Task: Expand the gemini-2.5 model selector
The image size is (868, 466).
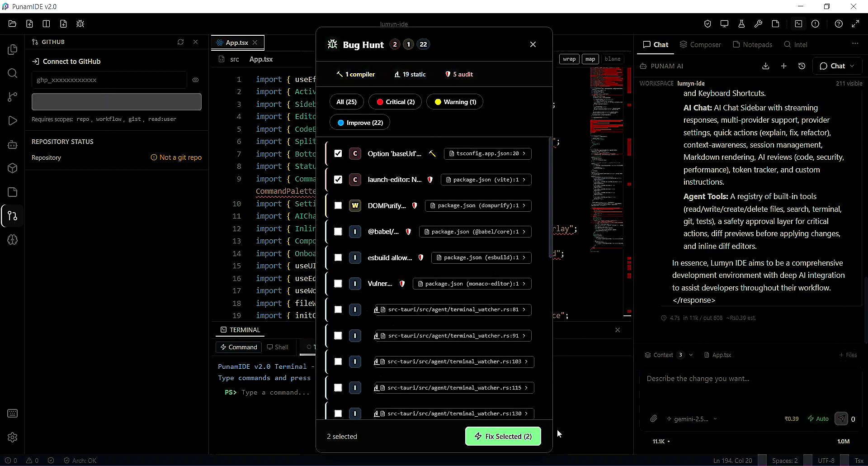Action: click(692, 419)
